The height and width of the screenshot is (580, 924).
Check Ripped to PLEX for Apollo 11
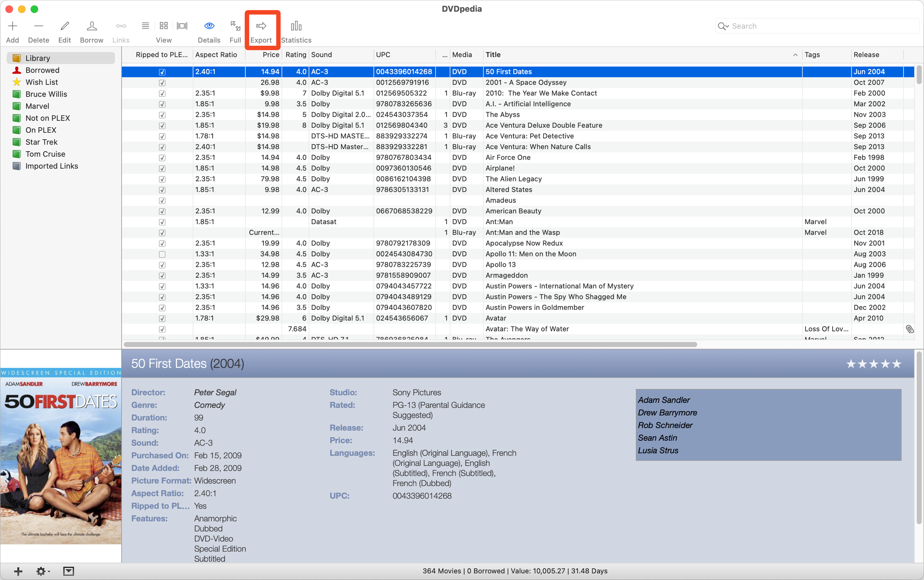pyautogui.click(x=162, y=254)
